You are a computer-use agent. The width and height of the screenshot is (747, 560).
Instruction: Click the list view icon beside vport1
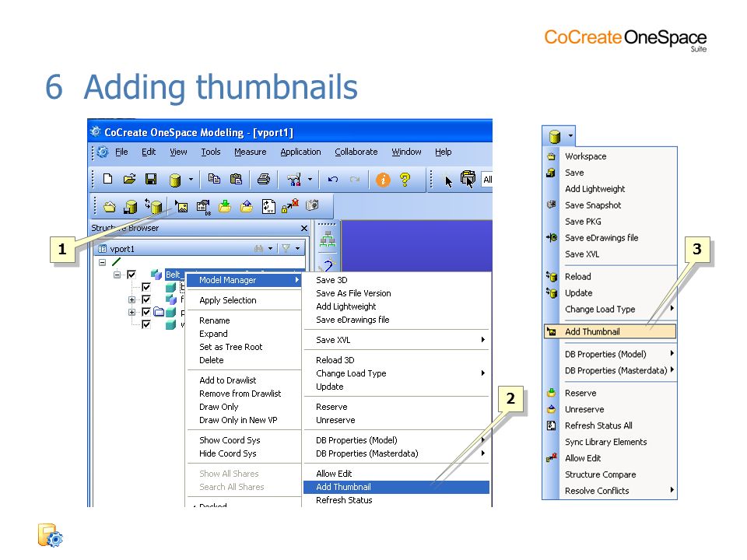click(x=102, y=249)
